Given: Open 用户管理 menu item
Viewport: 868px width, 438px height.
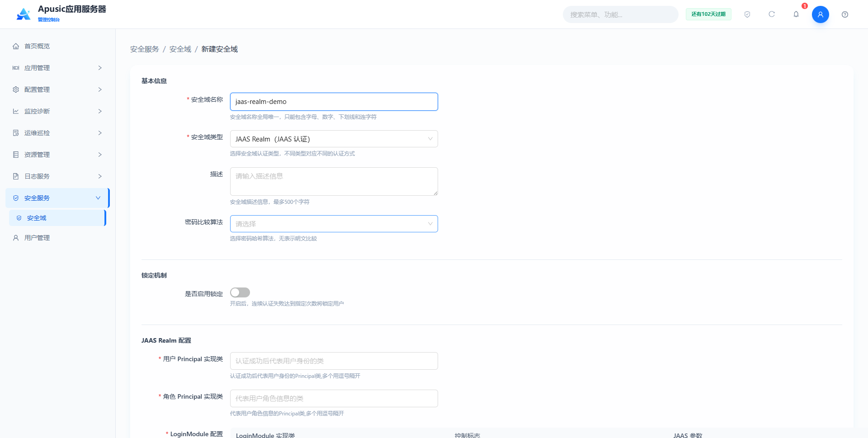Looking at the screenshot, I should point(58,238).
